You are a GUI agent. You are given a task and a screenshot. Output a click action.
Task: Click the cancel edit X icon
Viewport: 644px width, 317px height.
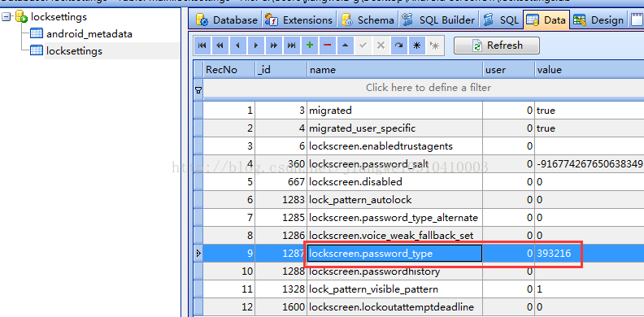click(381, 46)
